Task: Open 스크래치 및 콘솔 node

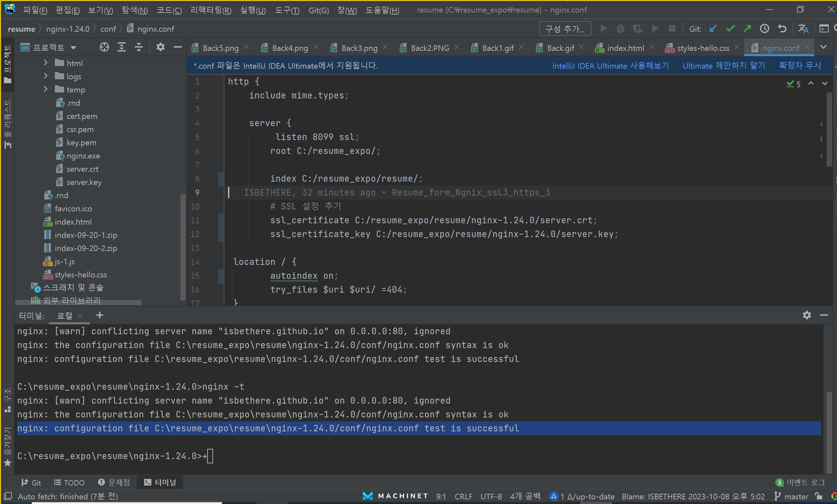Action: coord(73,288)
